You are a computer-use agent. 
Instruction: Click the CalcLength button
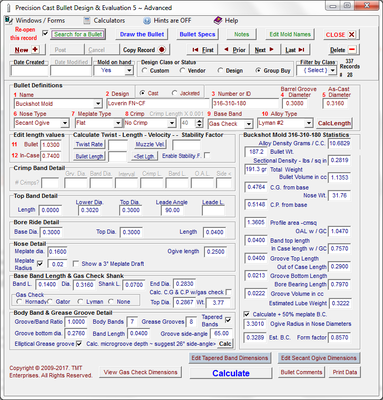tap(334, 123)
